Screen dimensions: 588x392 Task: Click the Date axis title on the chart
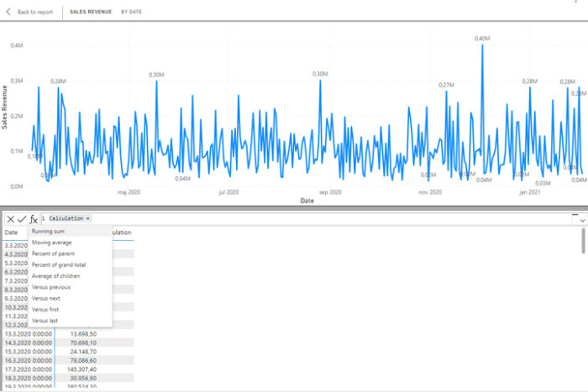307,201
